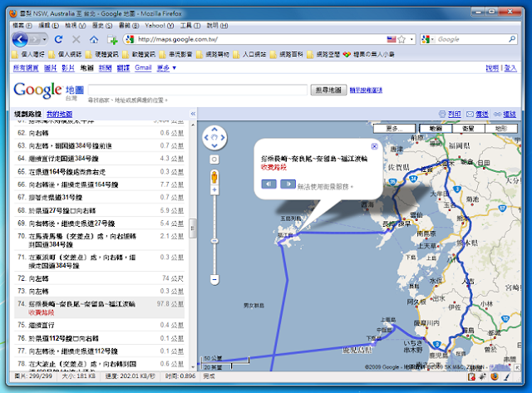
Task: Click the 傳送 envelope icon link
Action: click(477, 115)
